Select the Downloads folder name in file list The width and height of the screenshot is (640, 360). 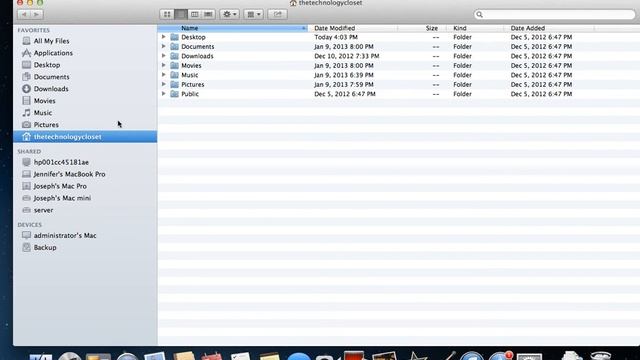point(197,56)
